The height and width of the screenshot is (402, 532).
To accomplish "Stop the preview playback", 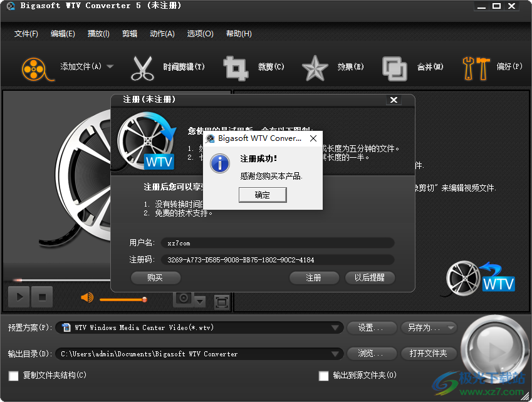I will pyautogui.click(x=42, y=297).
